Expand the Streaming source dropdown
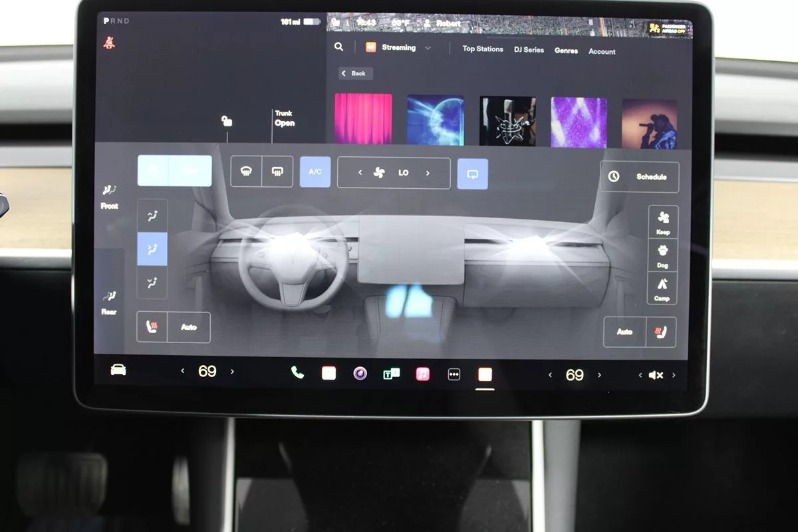The width and height of the screenshot is (798, 532). click(x=428, y=48)
